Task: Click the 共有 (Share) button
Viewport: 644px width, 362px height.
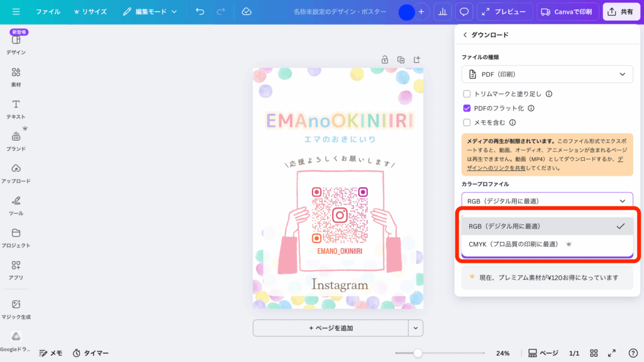Action: pyautogui.click(x=621, y=11)
